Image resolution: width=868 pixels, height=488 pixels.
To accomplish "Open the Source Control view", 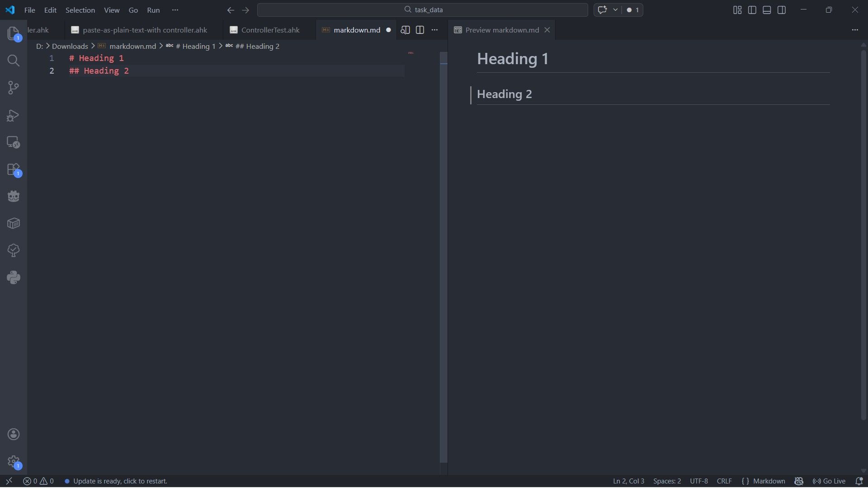I will click(x=13, y=88).
